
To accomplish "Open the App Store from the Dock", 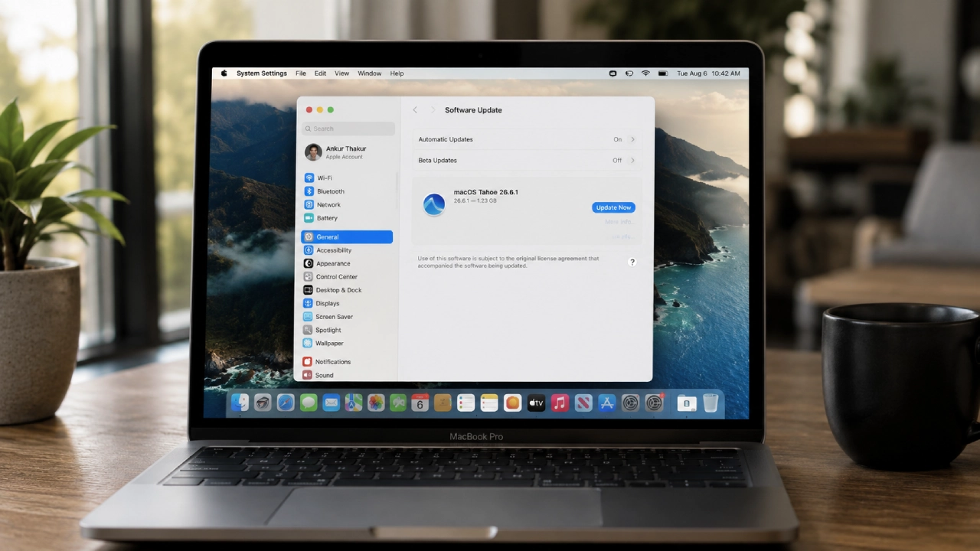I will click(607, 403).
